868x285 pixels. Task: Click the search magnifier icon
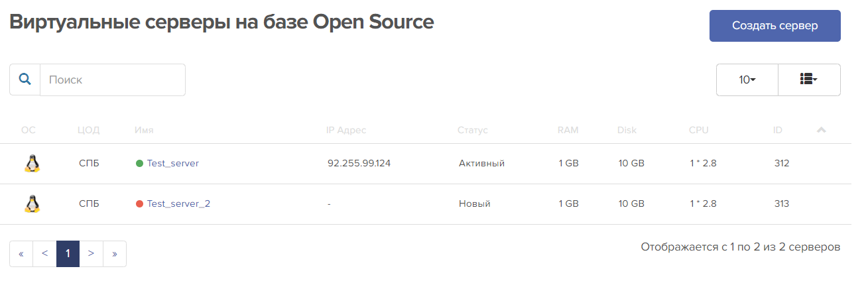click(25, 80)
